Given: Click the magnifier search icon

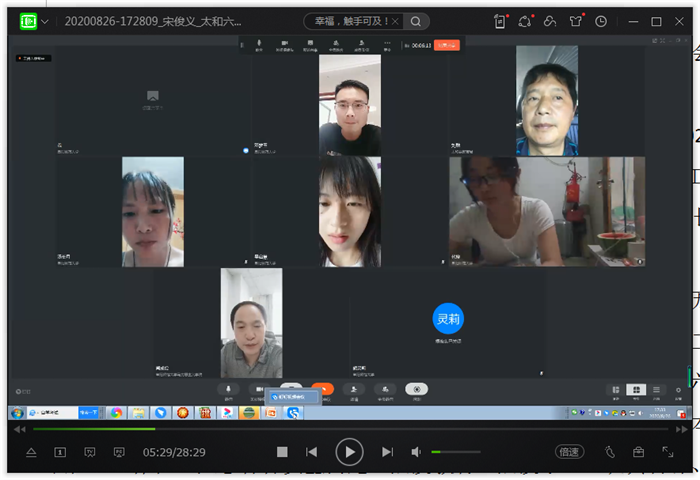Looking at the screenshot, I should [416, 21].
